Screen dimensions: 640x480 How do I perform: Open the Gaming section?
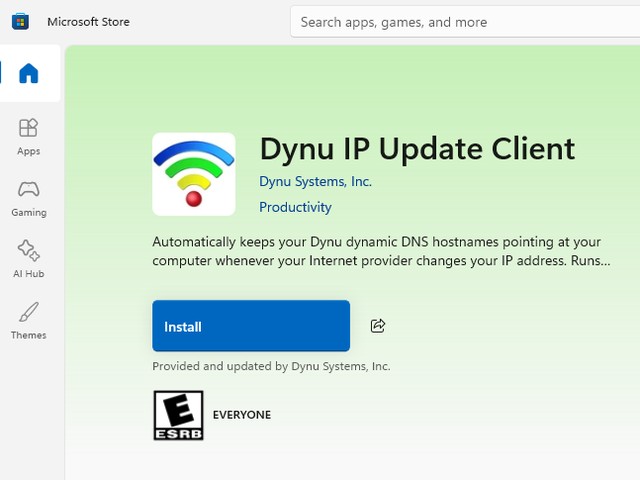tap(29, 198)
